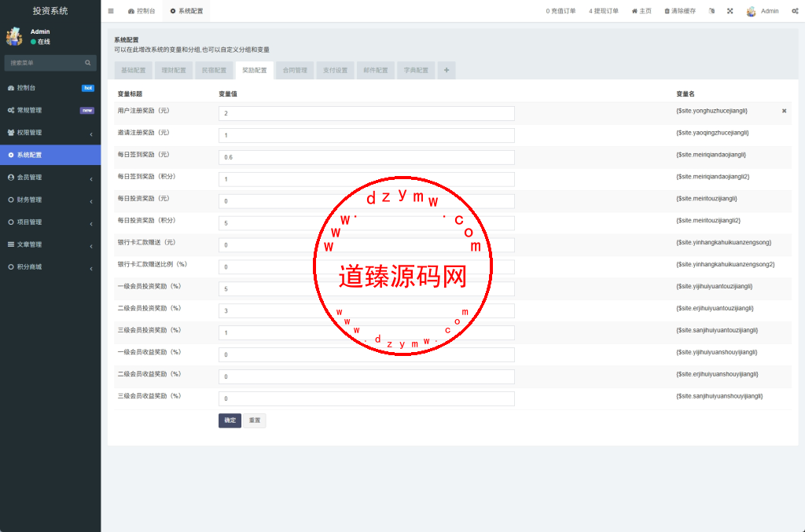Expand 会员管理 sidebar menu
Screen dimensions: 805x532
click(x=50, y=178)
